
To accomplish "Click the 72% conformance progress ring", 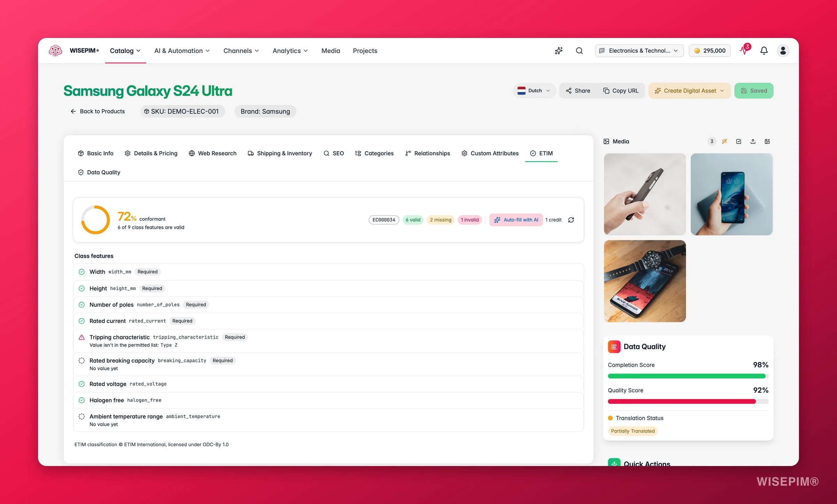I will tap(95, 220).
